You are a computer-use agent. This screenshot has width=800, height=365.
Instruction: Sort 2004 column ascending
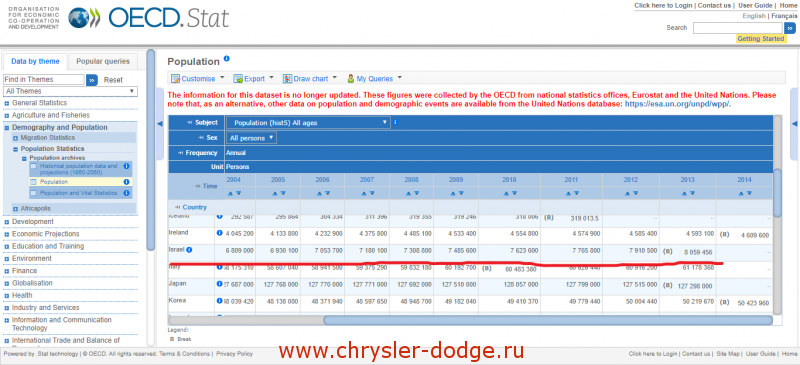(230, 193)
